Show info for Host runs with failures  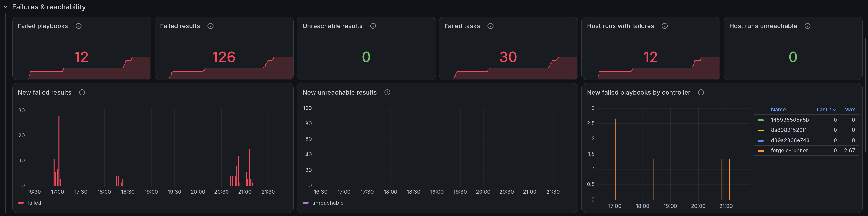pyautogui.click(x=664, y=26)
